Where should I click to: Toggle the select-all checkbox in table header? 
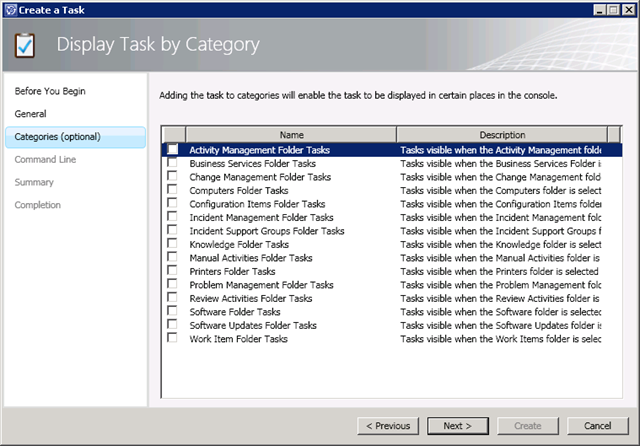click(x=173, y=134)
